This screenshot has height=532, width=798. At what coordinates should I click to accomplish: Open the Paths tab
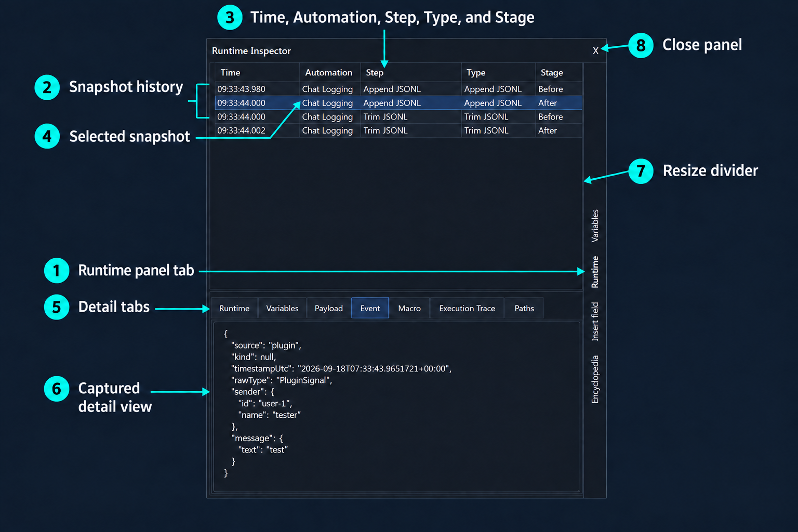tap(524, 308)
